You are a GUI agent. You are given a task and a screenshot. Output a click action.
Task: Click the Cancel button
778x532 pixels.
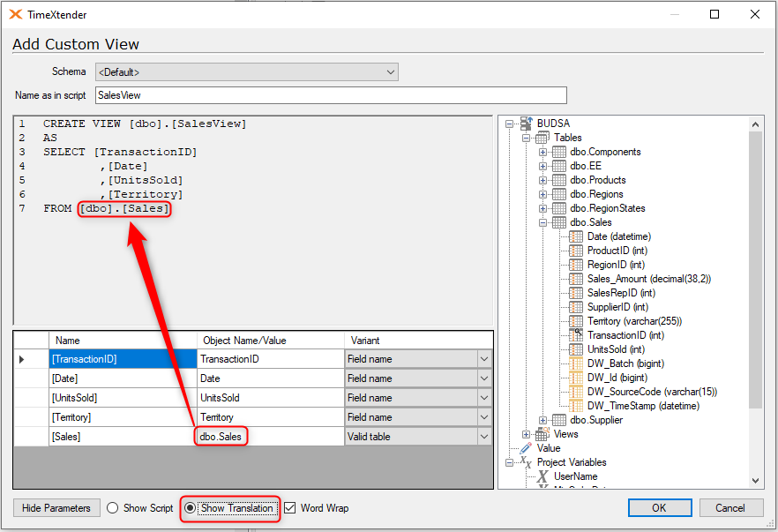click(x=730, y=507)
